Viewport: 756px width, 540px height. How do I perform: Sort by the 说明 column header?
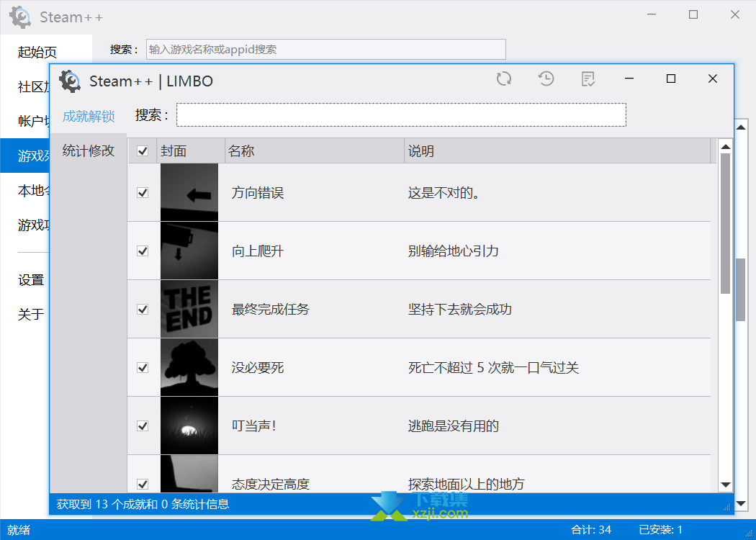(557, 151)
